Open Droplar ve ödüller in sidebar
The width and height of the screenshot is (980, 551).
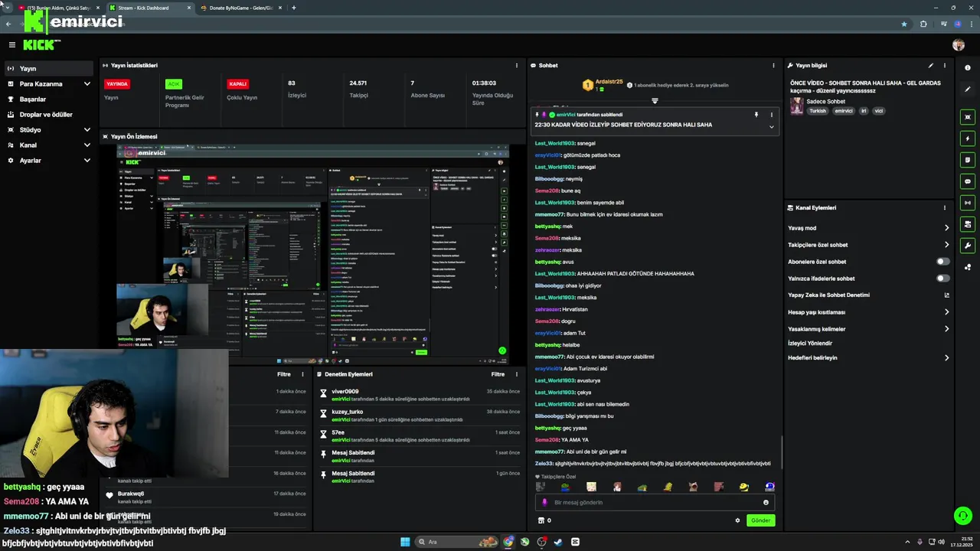point(47,115)
